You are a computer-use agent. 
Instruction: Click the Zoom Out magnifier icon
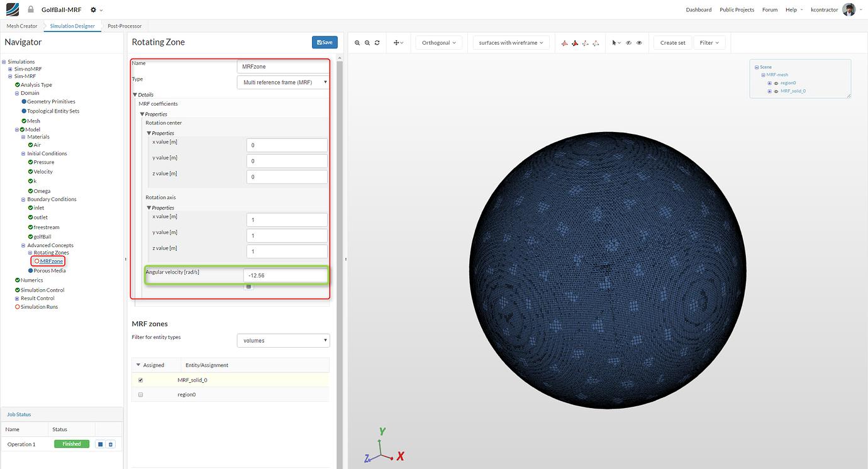click(x=367, y=43)
